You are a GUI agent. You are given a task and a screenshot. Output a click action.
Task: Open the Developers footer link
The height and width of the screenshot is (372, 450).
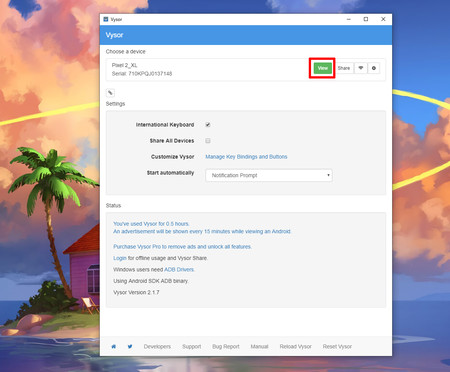[157, 347]
